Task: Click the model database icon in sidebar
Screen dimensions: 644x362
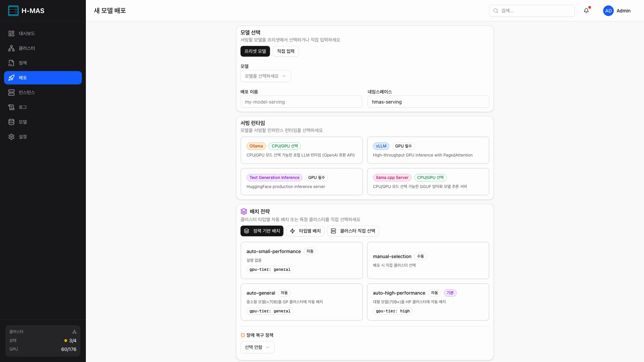Action: [x=11, y=122]
